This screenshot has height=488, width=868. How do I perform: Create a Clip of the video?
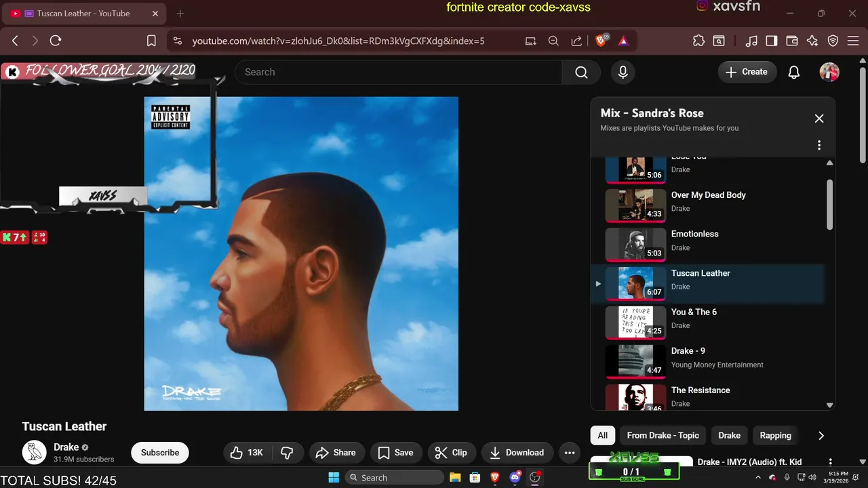451,452
